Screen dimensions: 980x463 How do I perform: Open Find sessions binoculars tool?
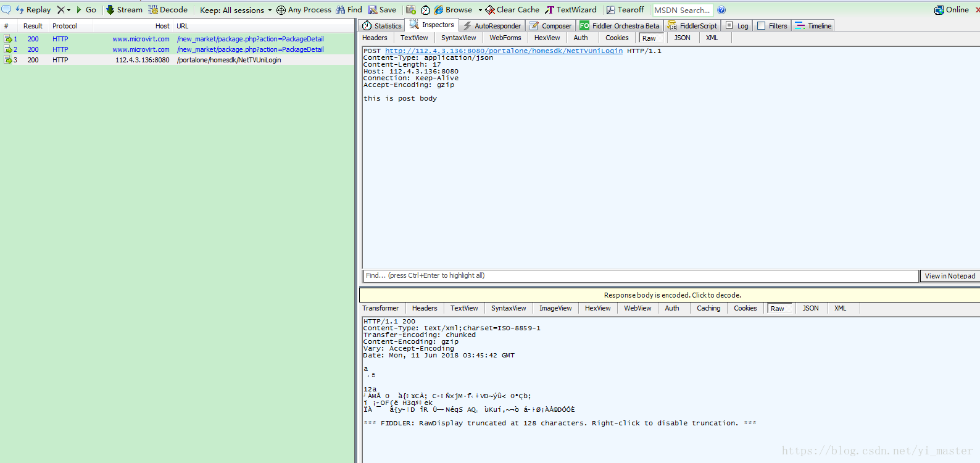349,10
